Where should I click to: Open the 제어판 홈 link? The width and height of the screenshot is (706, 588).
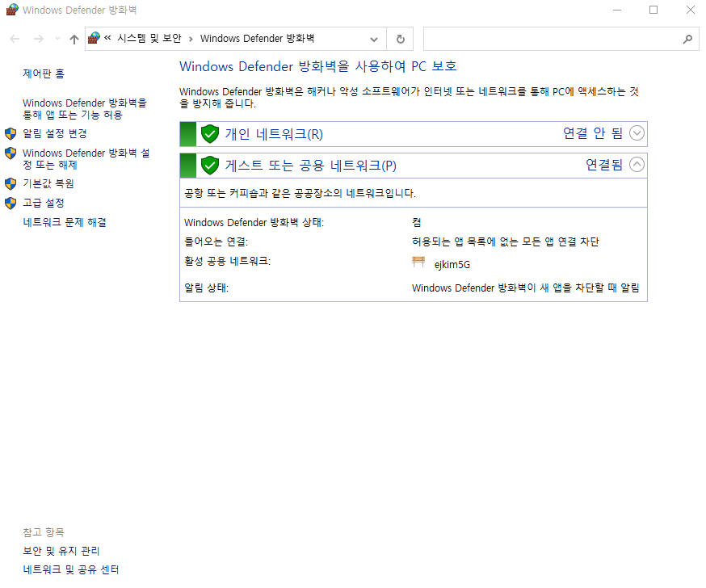click(44, 73)
